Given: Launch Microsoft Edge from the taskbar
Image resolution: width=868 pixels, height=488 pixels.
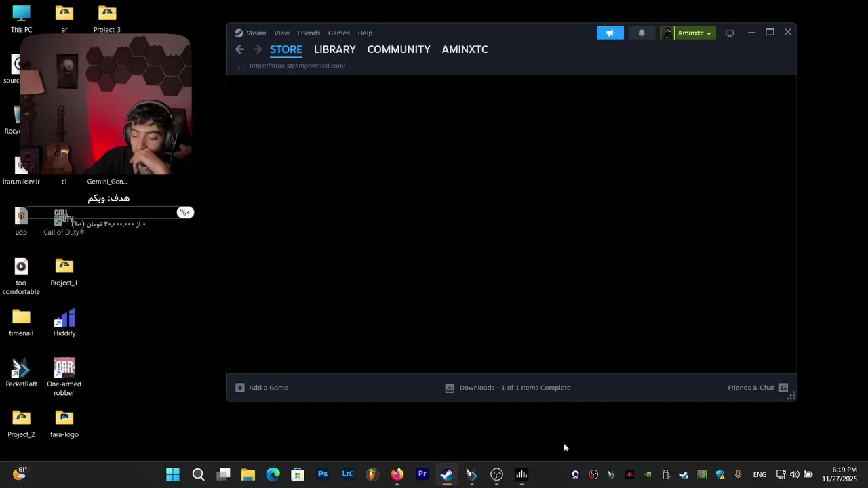Looking at the screenshot, I should coord(273,474).
